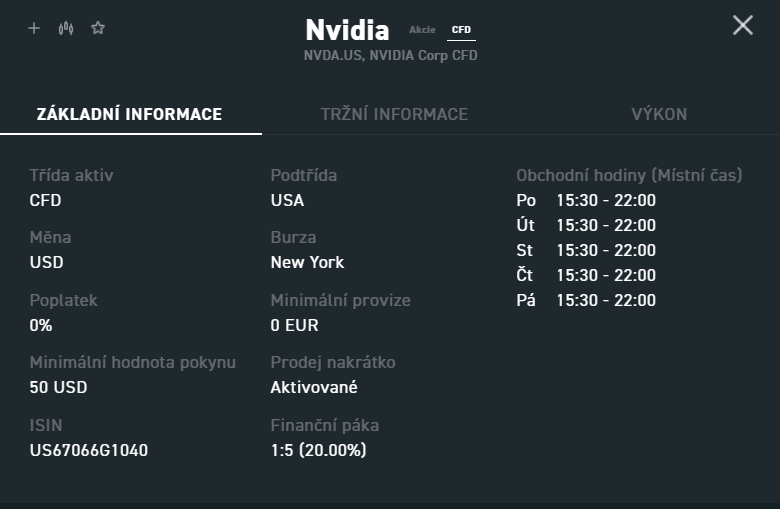Click the New York exchange value
Image resolution: width=780 pixels, height=509 pixels.
(x=307, y=262)
